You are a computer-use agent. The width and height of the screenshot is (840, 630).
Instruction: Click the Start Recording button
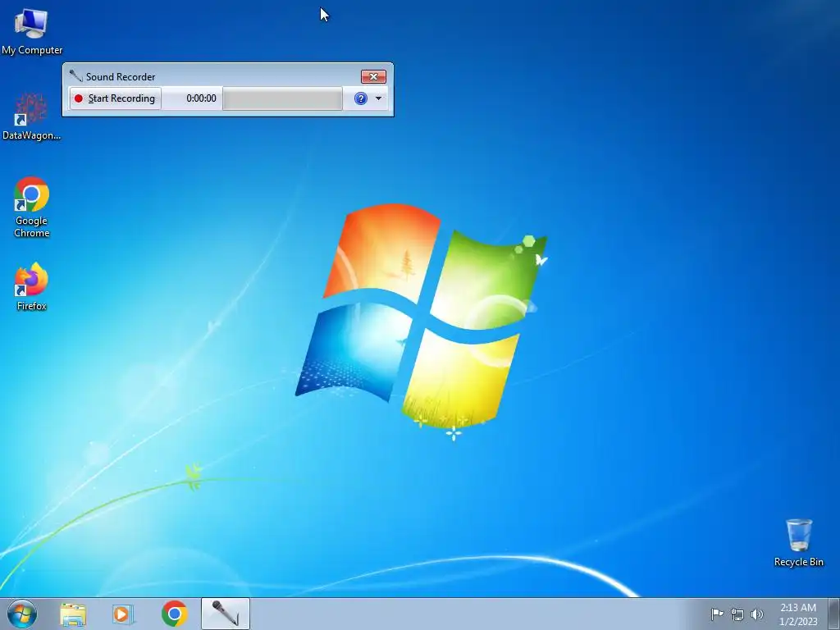(x=115, y=98)
